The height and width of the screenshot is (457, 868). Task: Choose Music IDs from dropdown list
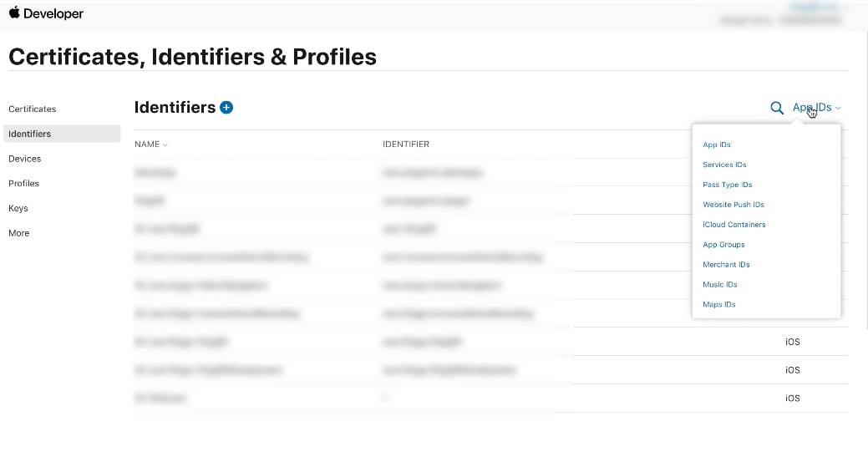pos(719,284)
